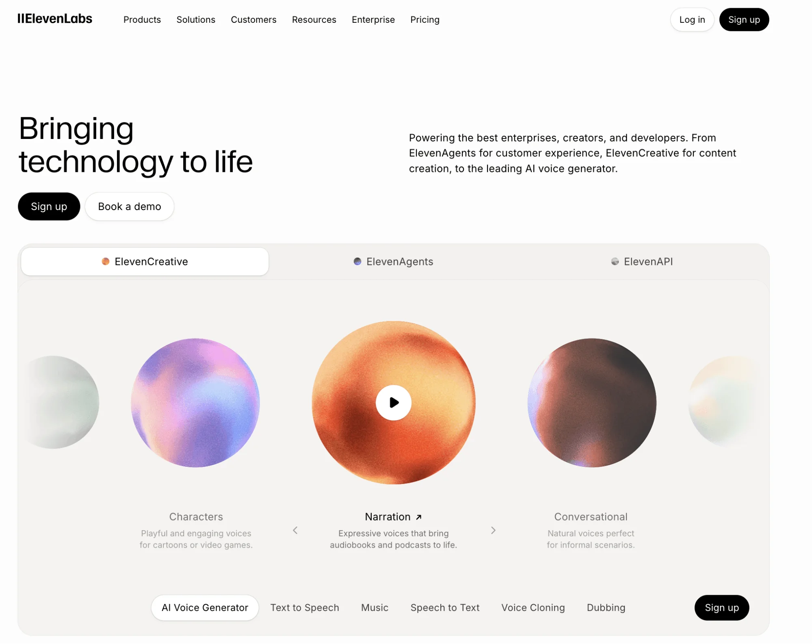The image size is (812, 644).
Task: Select the Text to Speech option
Action: click(305, 608)
